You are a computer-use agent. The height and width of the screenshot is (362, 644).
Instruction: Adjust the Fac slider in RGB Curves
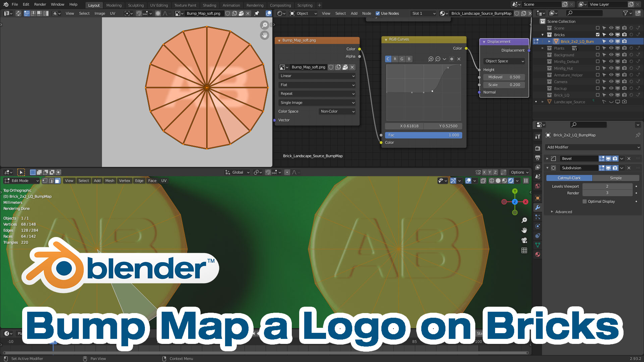coord(424,135)
